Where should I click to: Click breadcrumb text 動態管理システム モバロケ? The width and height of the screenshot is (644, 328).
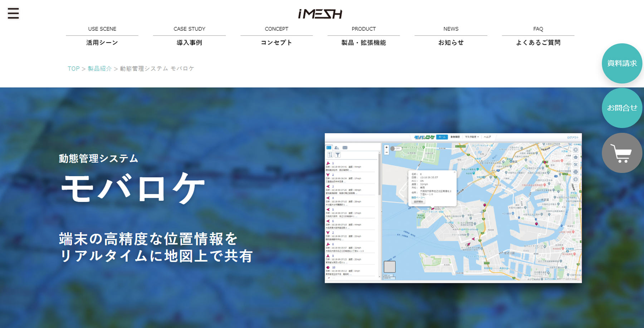[157, 69]
